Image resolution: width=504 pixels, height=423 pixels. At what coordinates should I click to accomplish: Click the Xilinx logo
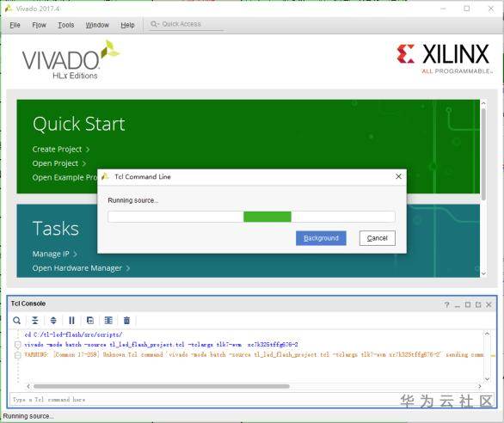(x=444, y=58)
